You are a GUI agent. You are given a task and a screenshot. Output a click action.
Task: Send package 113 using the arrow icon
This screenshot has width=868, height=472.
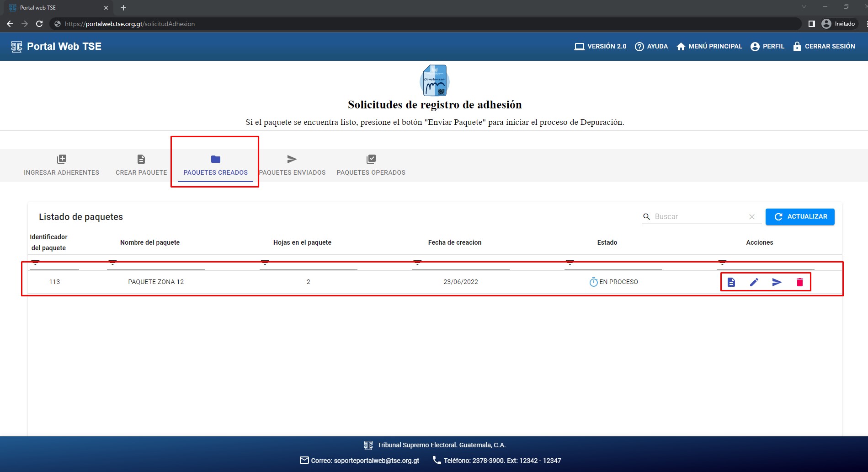[x=777, y=282]
